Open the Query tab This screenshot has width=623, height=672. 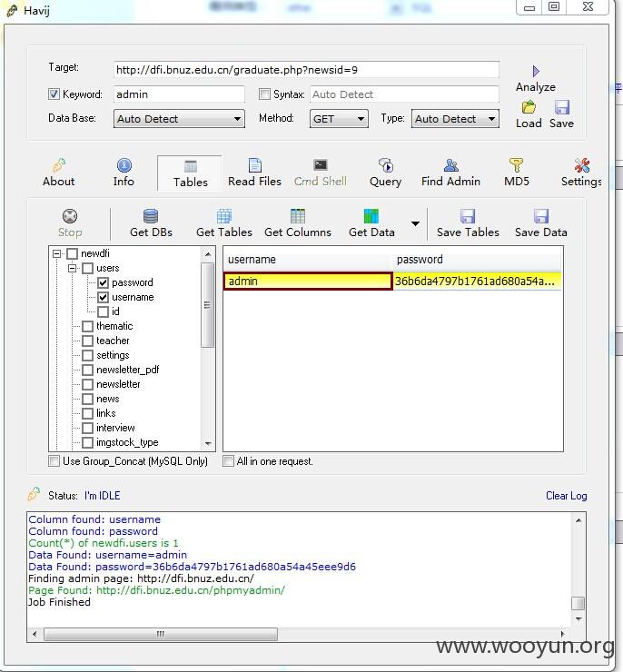[386, 173]
